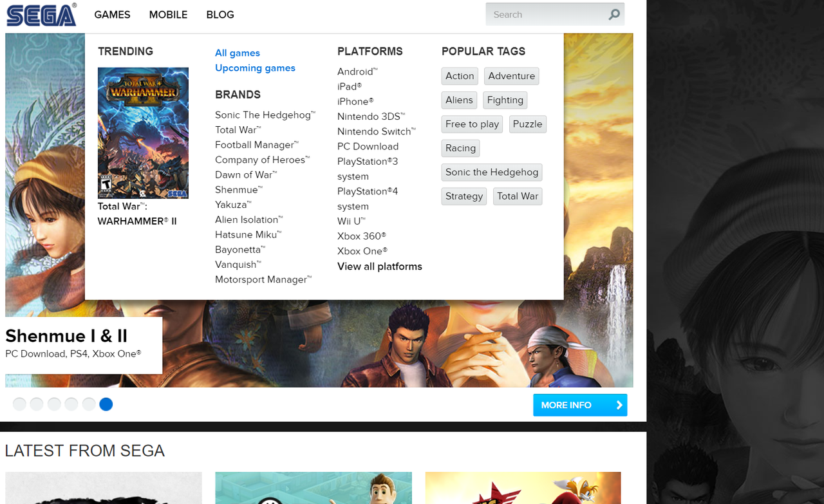
Task: Switch to second carousel slide dot
Action: point(37,404)
